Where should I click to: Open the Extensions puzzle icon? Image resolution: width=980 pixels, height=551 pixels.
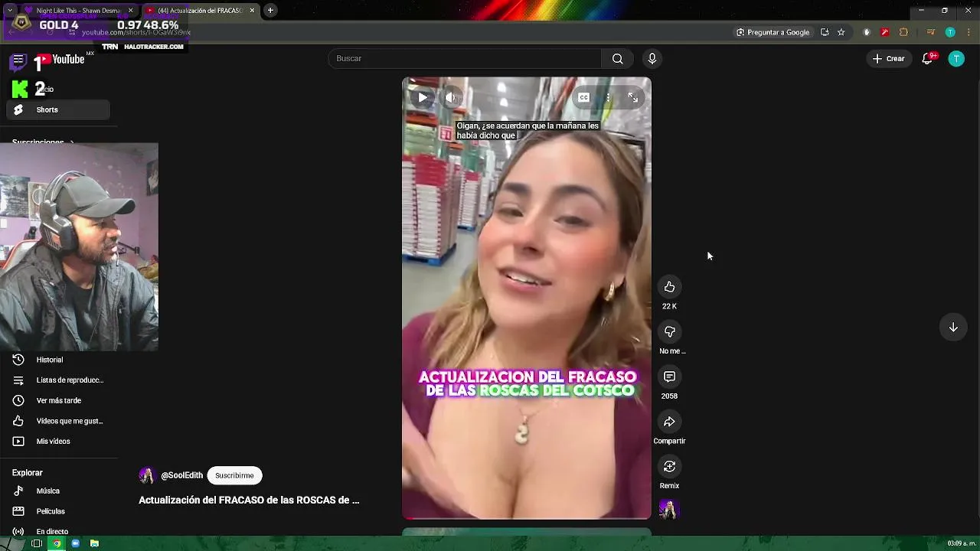click(903, 32)
